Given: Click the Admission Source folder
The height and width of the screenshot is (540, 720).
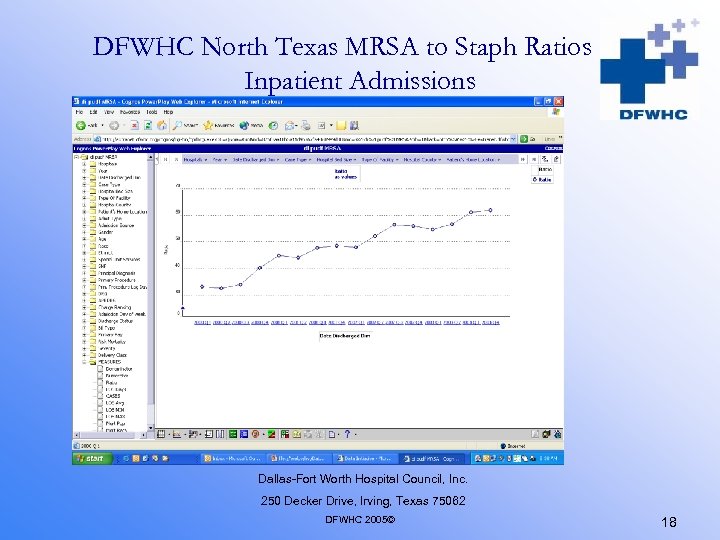Looking at the screenshot, I should pos(116,225).
